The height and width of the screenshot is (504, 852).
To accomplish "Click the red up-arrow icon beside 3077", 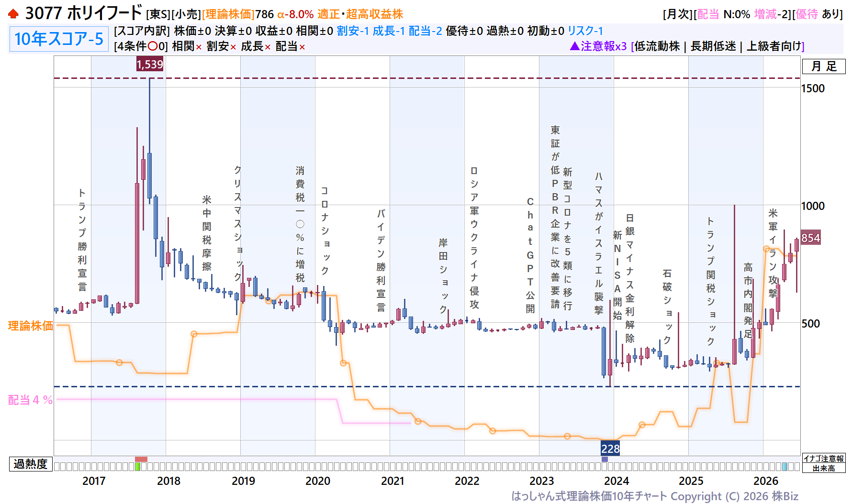I will point(13,14).
